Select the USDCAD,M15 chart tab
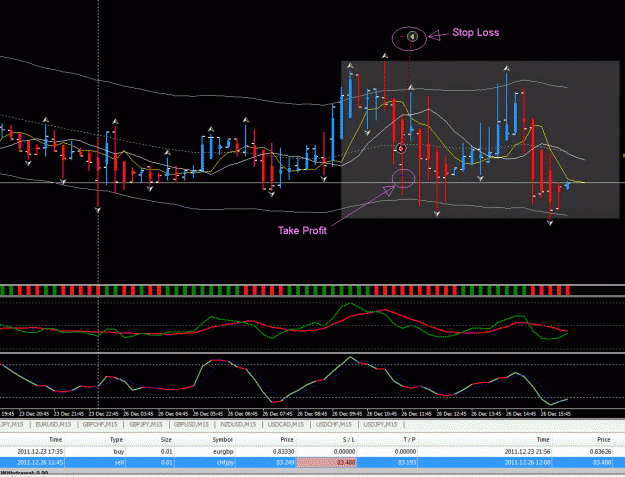Image resolution: width=625 pixels, height=477 pixels. coord(285,425)
